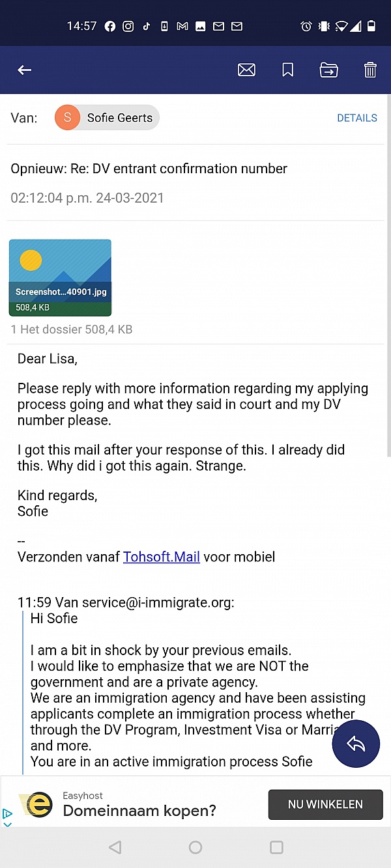The width and height of the screenshot is (391, 868).
Task: Expand sender DETAILS
Action: tap(357, 118)
